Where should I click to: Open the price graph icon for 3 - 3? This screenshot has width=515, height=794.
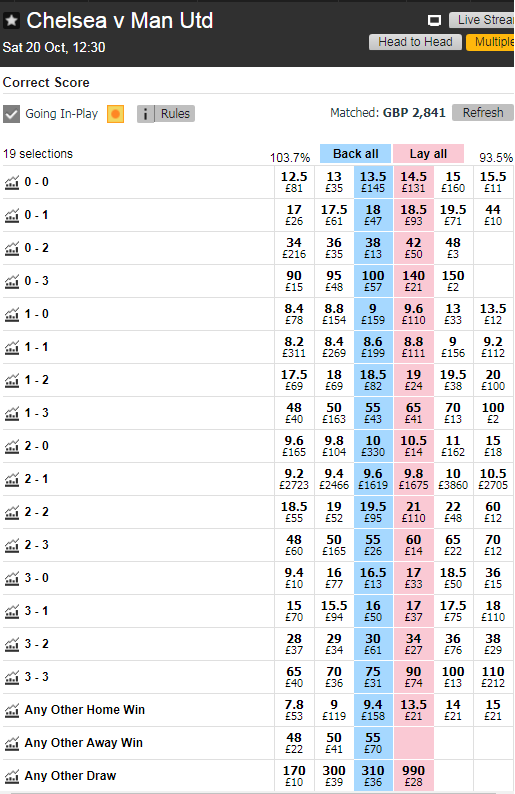click(x=12, y=678)
